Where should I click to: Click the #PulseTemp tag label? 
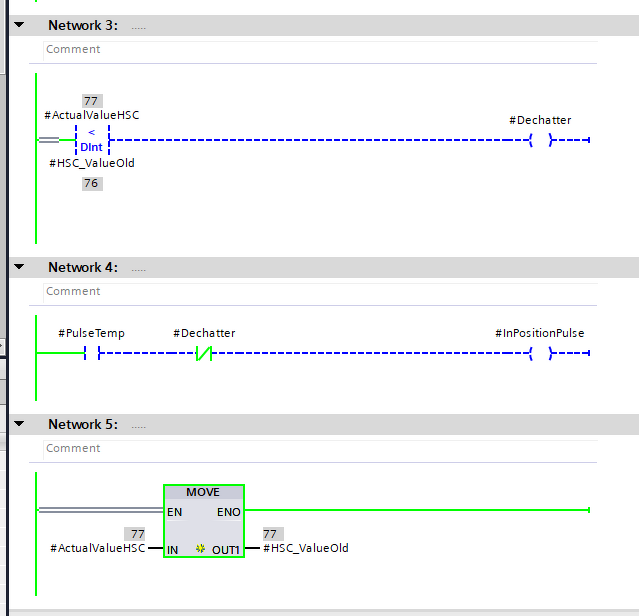tap(91, 333)
